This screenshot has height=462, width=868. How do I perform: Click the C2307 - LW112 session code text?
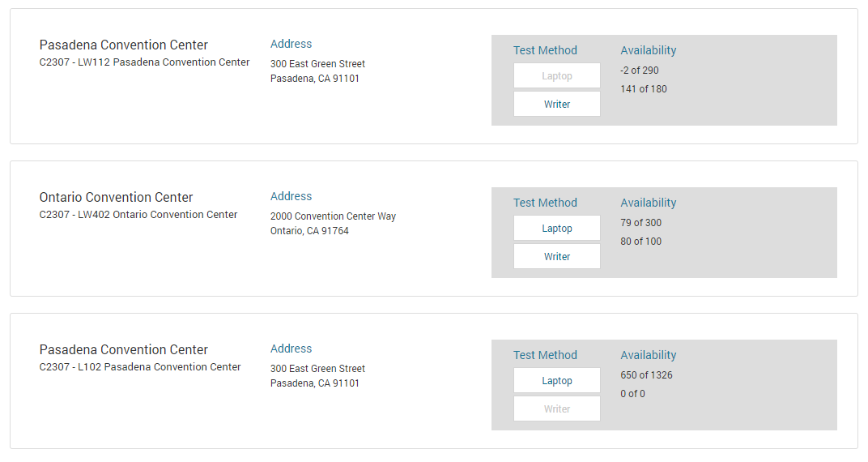[144, 62]
